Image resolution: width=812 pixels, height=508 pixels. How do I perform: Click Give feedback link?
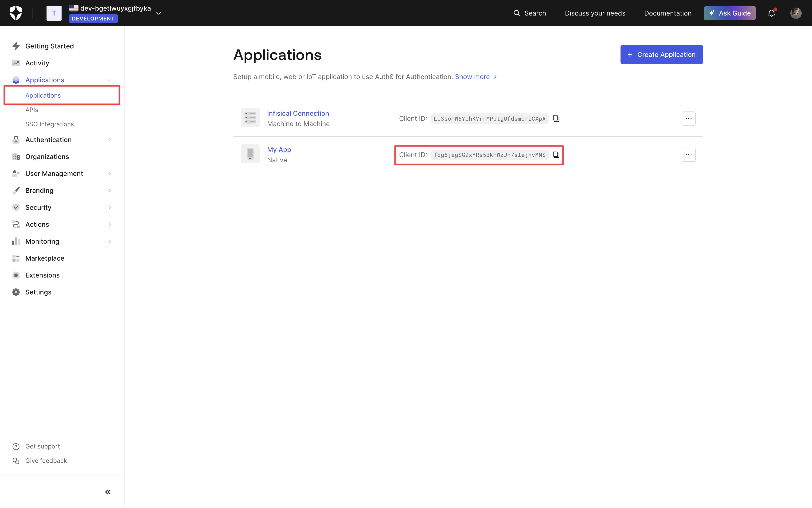click(x=46, y=461)
